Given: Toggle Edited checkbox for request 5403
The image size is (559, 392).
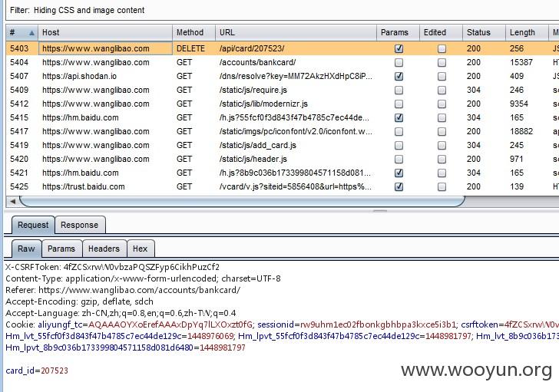Looking at the screenshot, I should [x=442, y=48].
